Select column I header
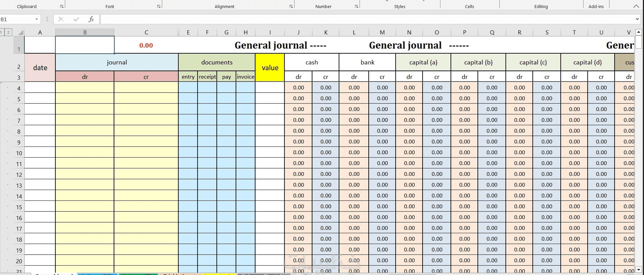 270,32
